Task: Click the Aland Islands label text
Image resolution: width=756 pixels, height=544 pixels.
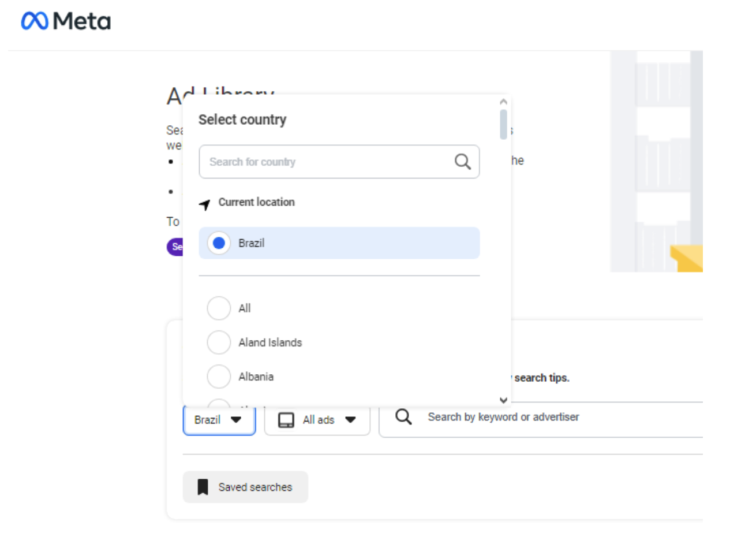Action: [270, 342]
